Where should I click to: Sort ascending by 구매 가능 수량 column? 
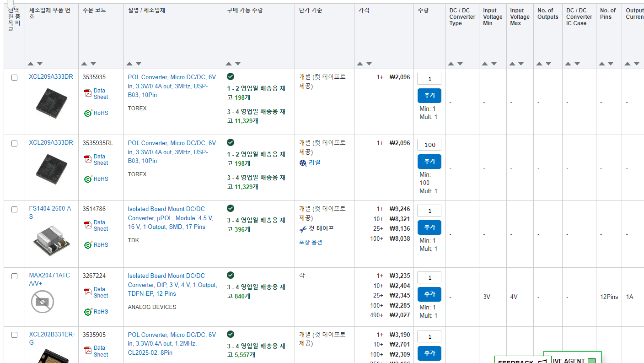pos(229,64)
